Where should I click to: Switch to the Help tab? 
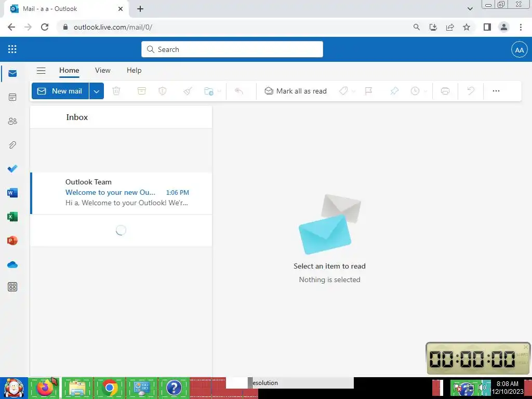tap(134, 71)
